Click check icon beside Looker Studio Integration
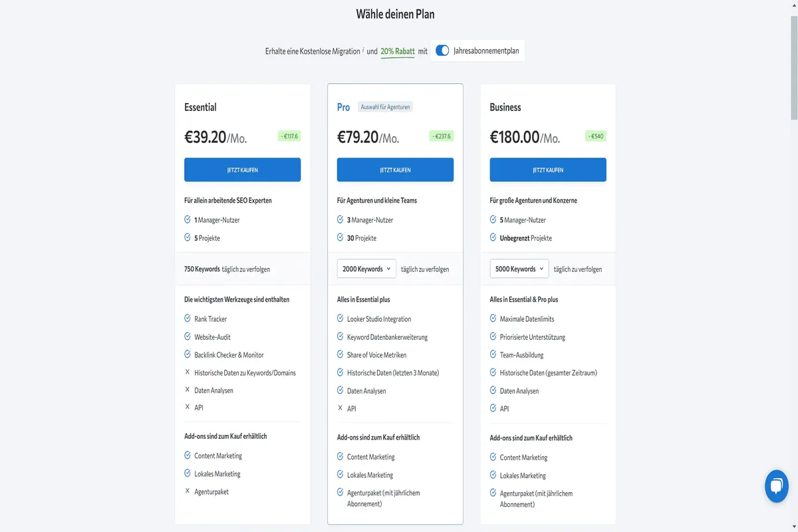Screen dimensions: 798x532 coord(340,319)
